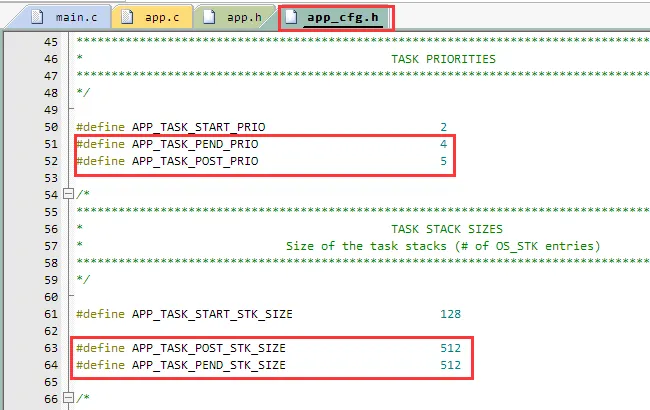Screen dimensions: 650x410
Task: Click the #define keyword on line 61
Action: tap(101, 314)
